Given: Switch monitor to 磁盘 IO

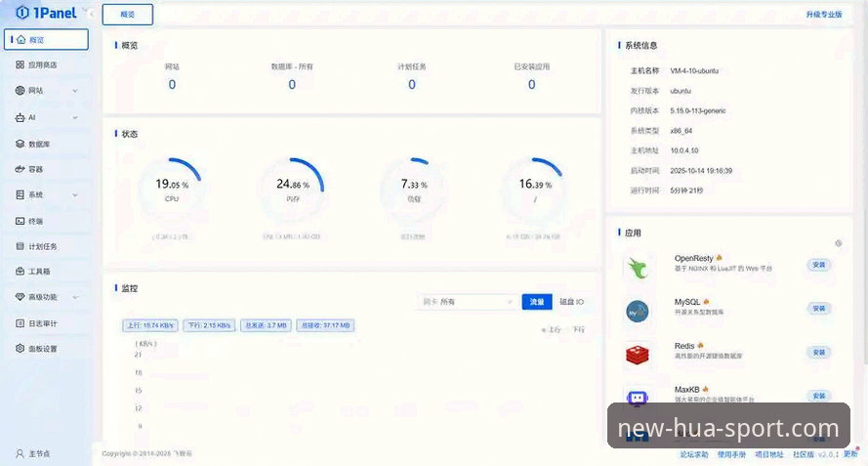Looking at the screenshot, I should [571, 302].
